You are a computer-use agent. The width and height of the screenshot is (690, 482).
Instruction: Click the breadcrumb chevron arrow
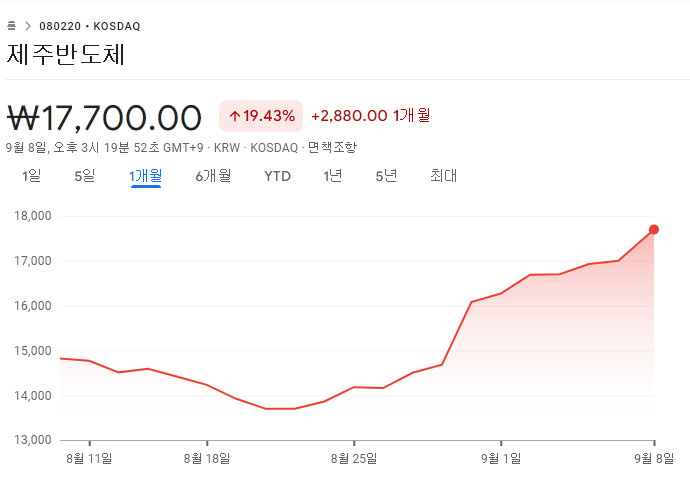[x=27, y=25]
